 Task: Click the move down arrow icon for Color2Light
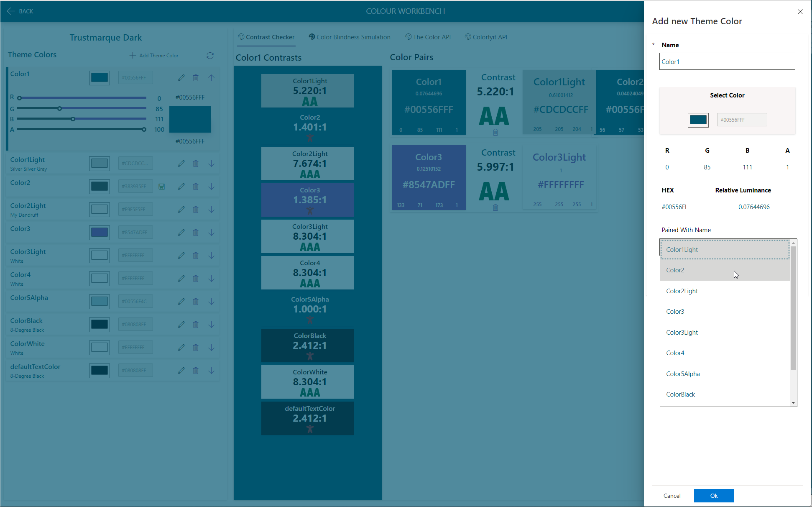[212, 208]
